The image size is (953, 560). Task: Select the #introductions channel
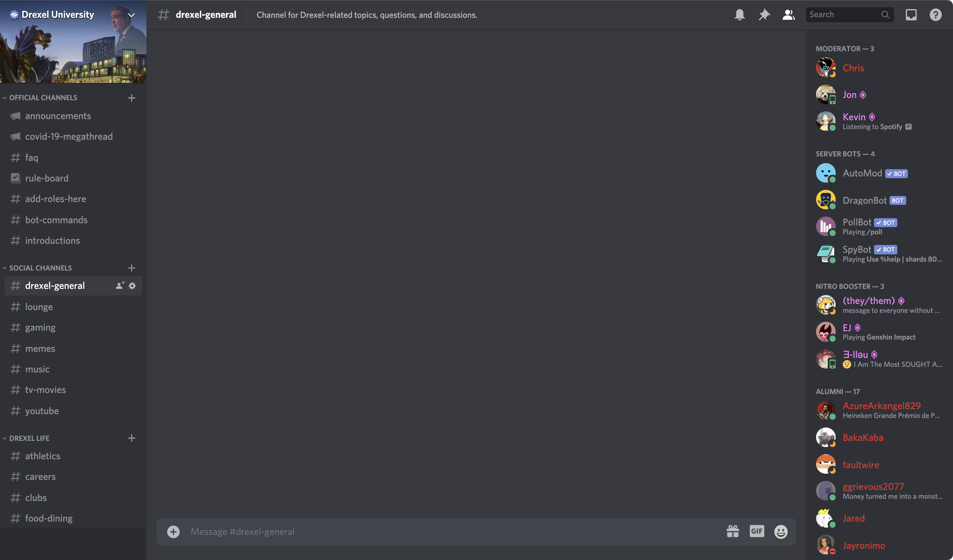(x=52, y=240)
